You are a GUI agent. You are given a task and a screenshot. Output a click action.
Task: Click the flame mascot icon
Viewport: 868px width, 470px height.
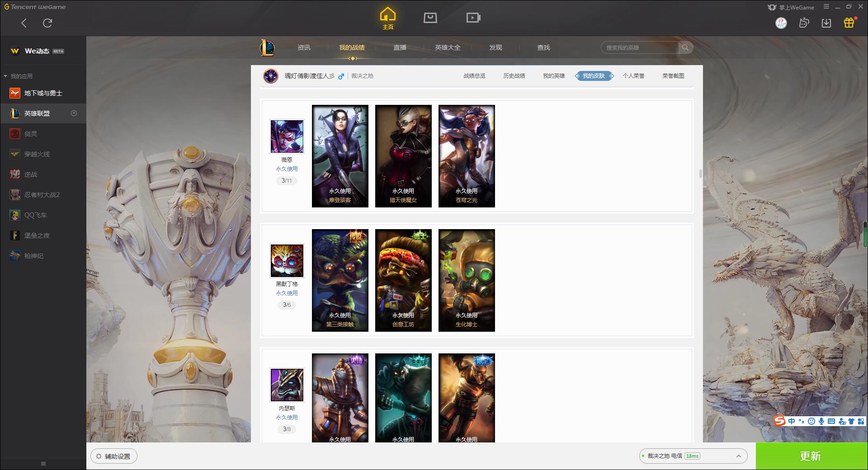pyautogui.click(x=804, y=23)
